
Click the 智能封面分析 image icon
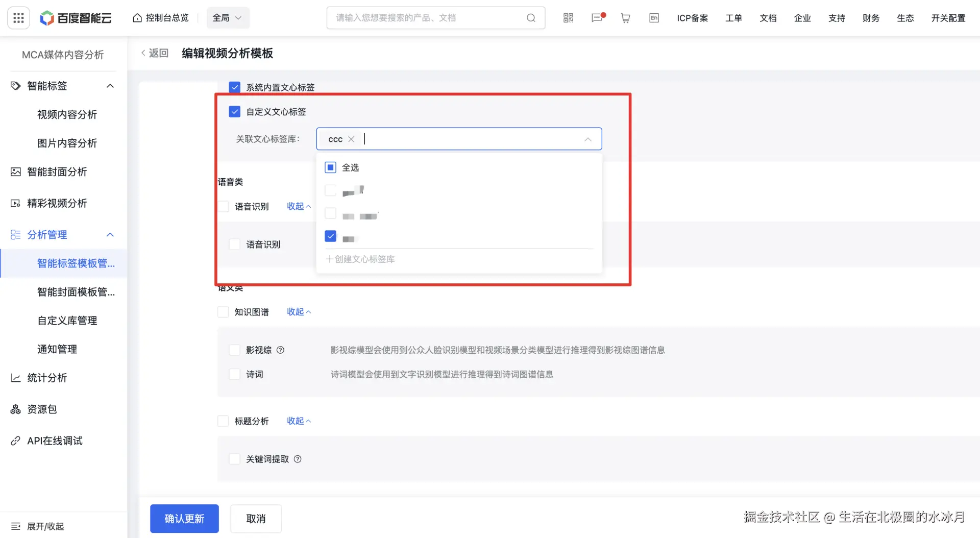(x=16, y=172)
